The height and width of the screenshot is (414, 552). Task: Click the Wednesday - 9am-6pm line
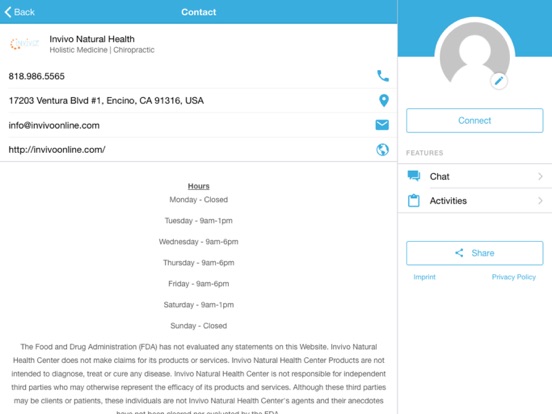[x=199, y=242]
